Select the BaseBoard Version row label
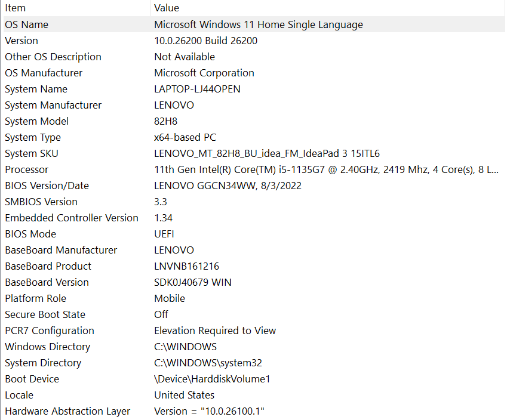The width and height of the screenshot is (507, 420). tap(47, 283)
